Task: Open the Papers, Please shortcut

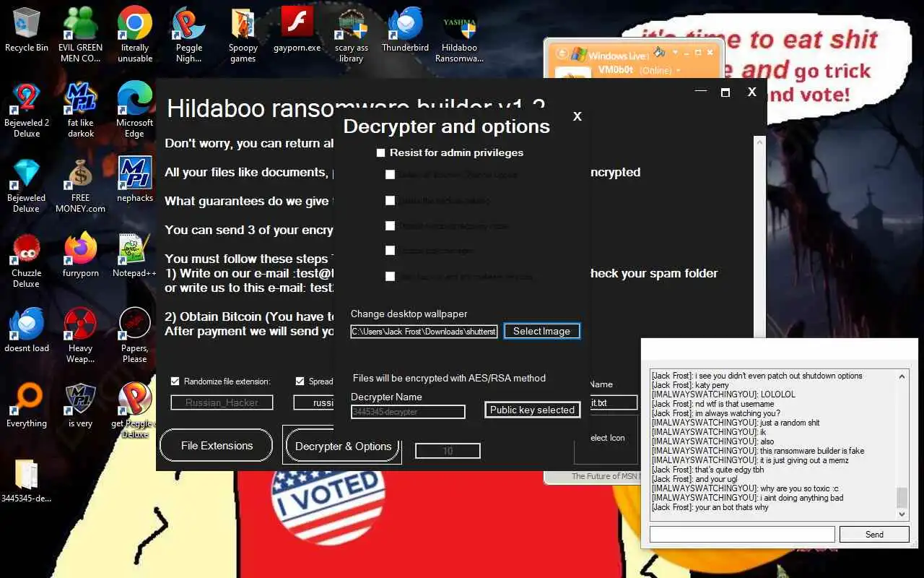Action: click(135, 335)
